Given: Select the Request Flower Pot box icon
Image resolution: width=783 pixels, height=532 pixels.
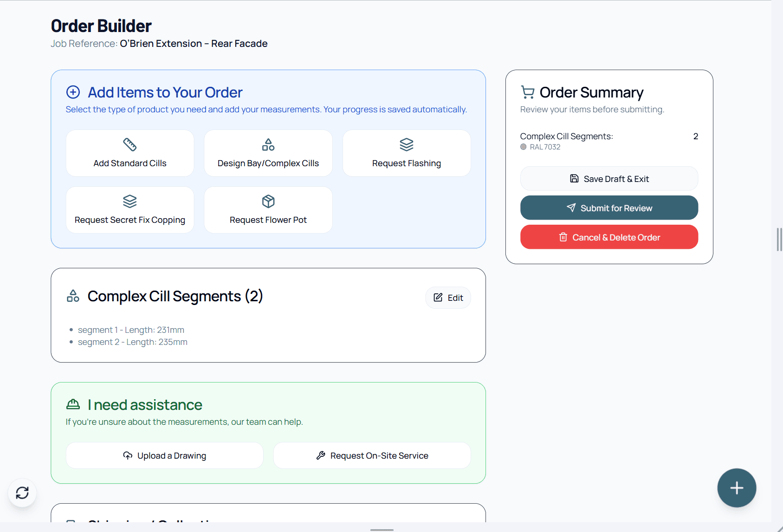Looking at the screenshot, I should [268, 201].
